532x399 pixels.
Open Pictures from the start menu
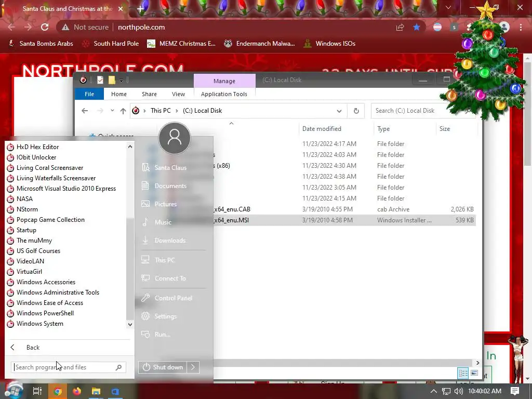[x=166, y=204]
